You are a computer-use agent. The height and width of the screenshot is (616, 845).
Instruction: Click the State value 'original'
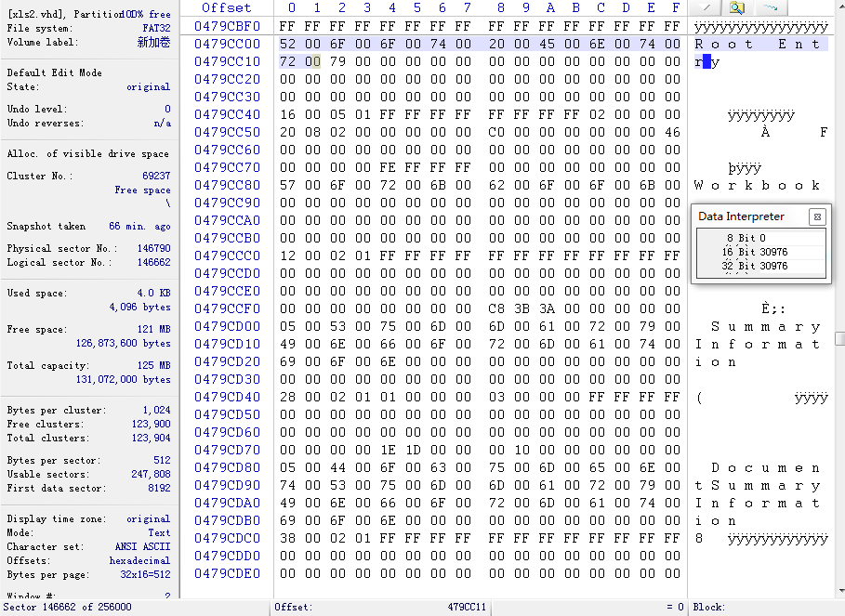click(x=149, y=87)
